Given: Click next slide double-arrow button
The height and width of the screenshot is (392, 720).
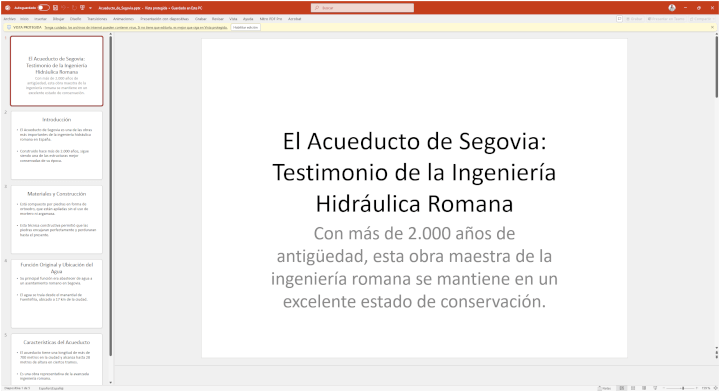Looking at the screenshot, I should [x=716, y=356].
